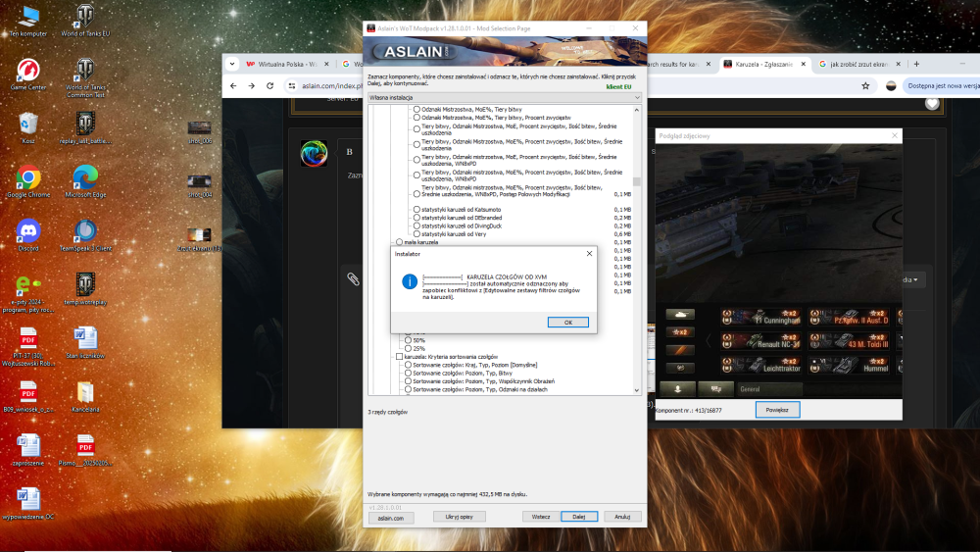This screenshot has width=980, height=552.
Task: Click OK in Instalator dialog
Action: point(568,322)
